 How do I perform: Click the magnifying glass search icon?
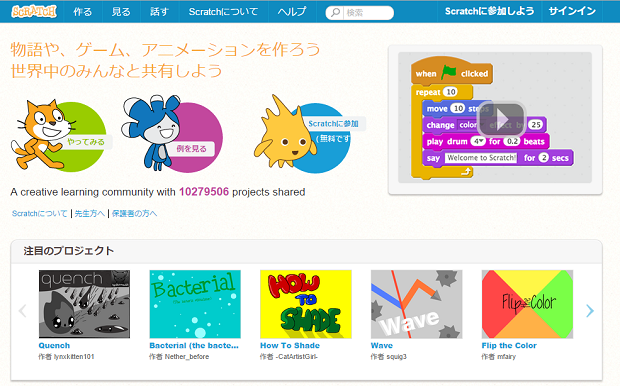point(335,13)
